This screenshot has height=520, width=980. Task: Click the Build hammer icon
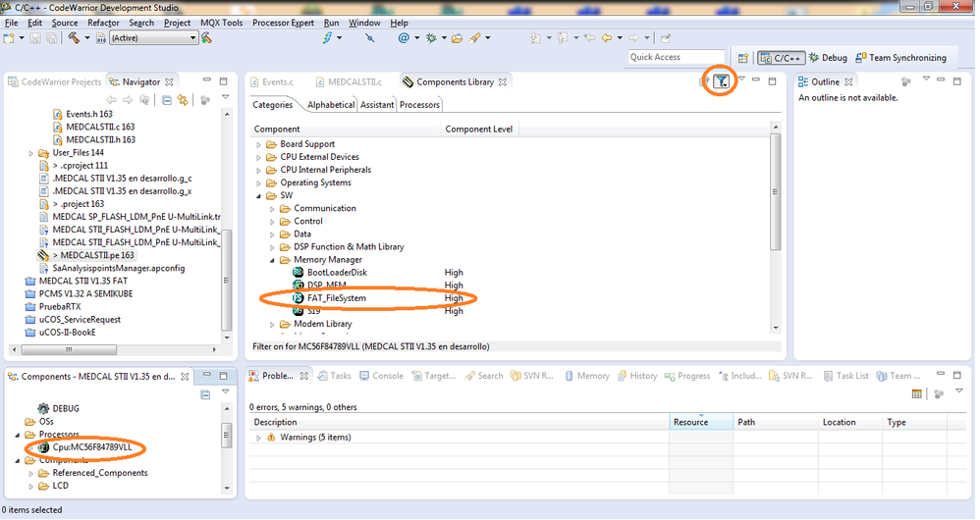pyautogui.click(x=75, y=38)
